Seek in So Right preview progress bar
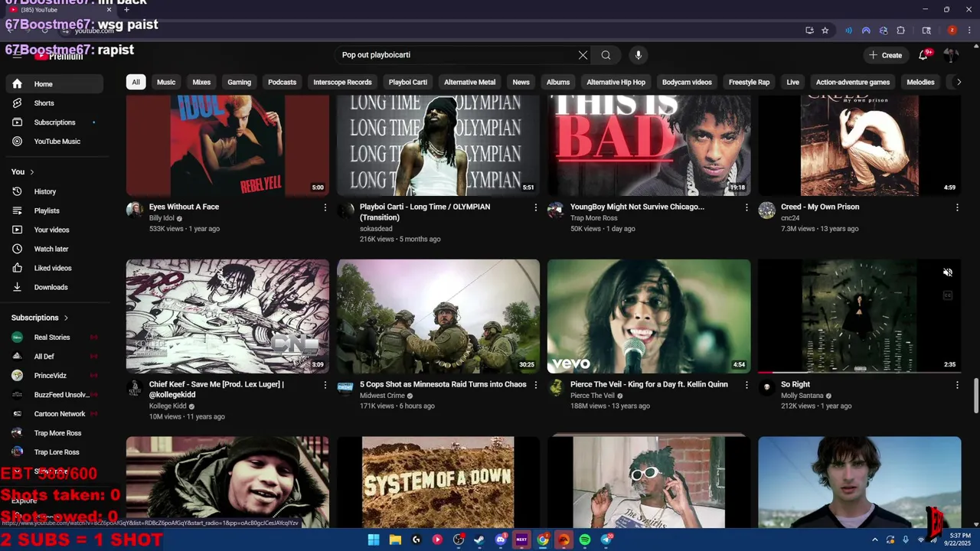Screen dimensions: 980x551 (859, 372)
